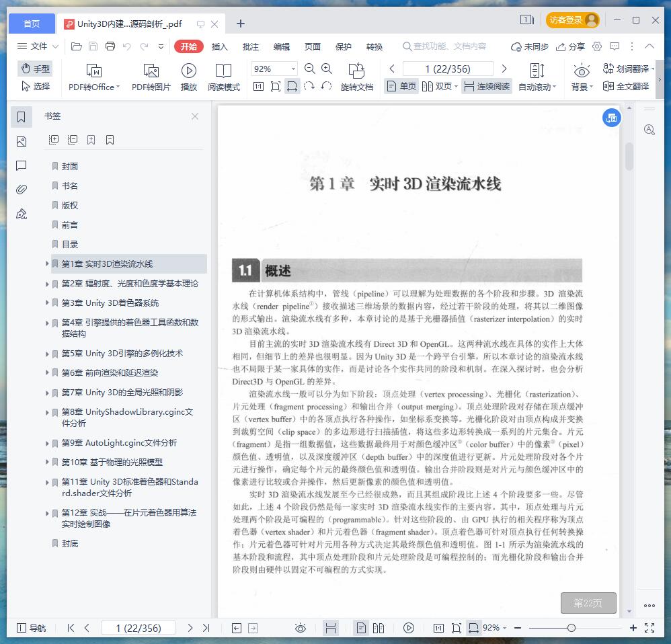
Task: Go to the previous page in the ribbon
Action: click(392, 69)
